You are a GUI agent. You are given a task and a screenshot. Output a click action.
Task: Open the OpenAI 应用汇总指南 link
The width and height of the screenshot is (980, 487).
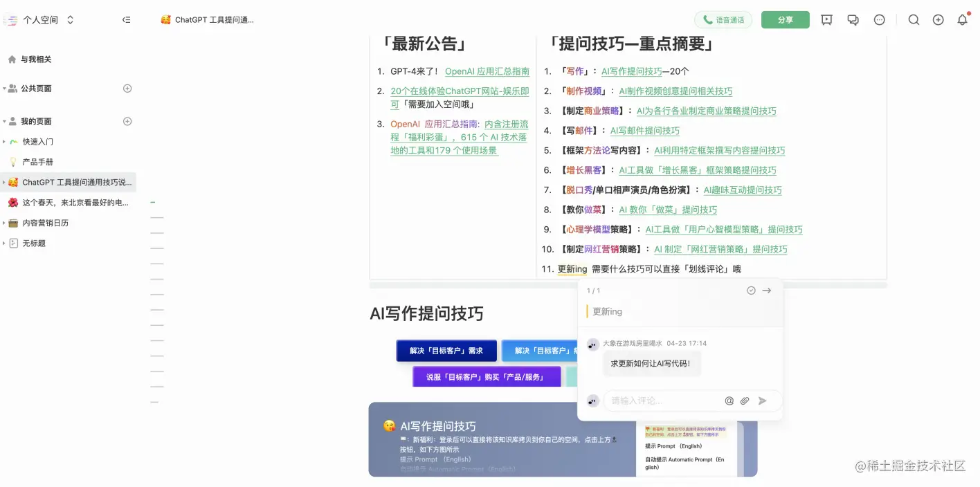(487, 71)
